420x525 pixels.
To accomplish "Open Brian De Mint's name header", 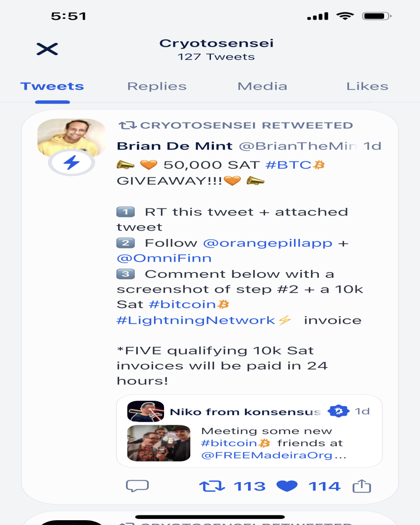I will coord(175,146).
